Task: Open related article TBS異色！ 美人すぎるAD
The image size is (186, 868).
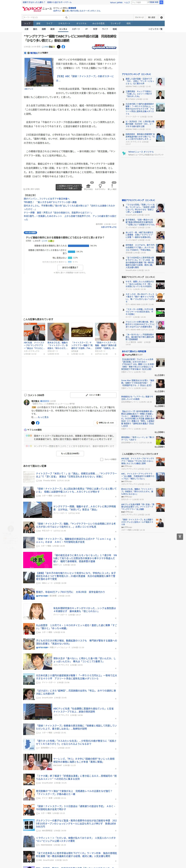Action: (x=50, y=202)
